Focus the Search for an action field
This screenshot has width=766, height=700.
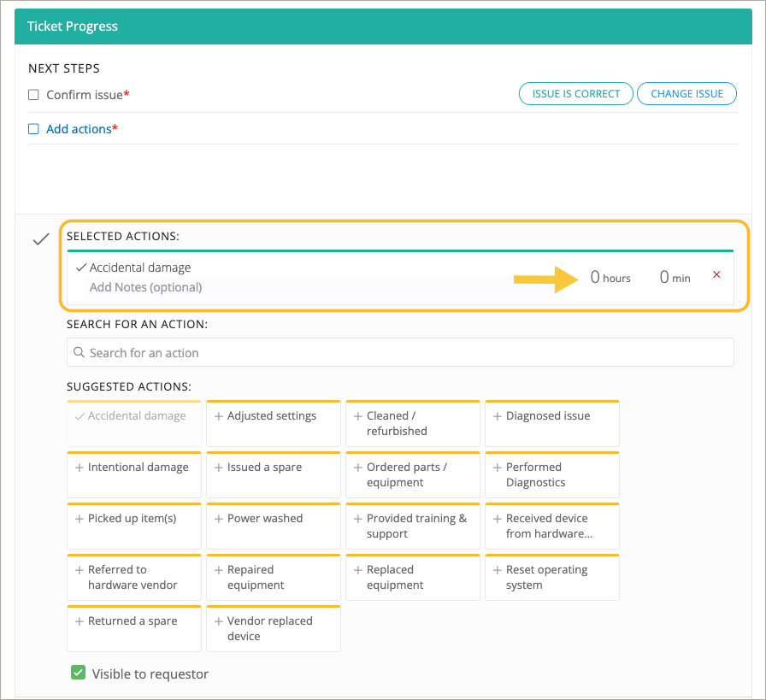(x=400, y=353)
